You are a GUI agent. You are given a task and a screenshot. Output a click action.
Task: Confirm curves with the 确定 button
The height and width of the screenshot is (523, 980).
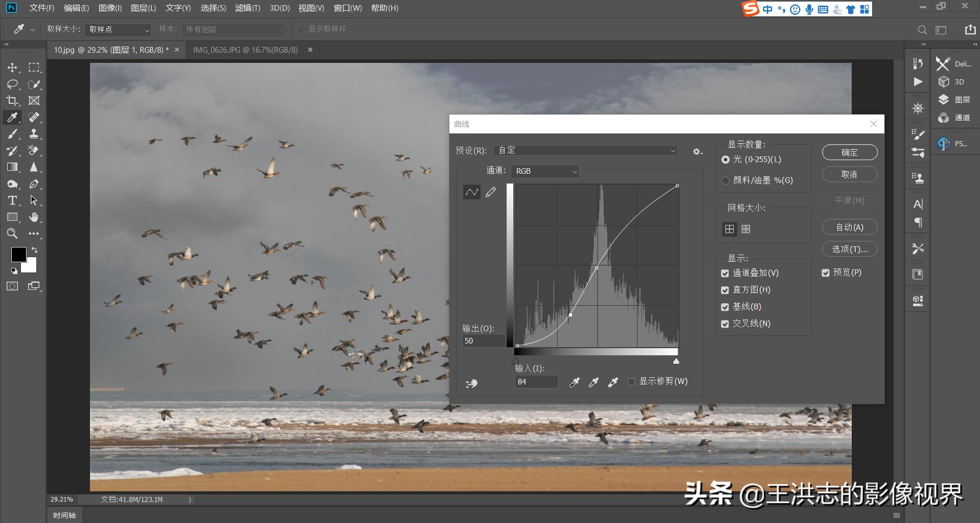pyautogui.click(x=849, y=152)
